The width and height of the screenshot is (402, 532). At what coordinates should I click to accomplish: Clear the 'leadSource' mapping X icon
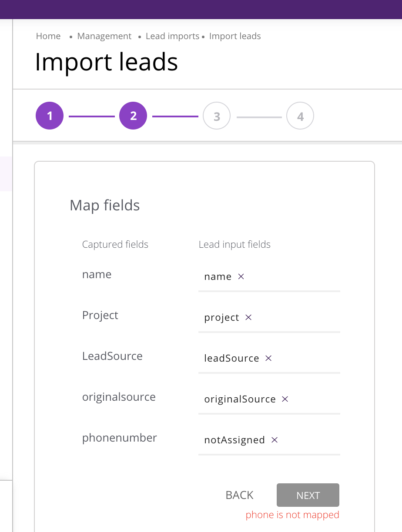pyautogui.click(x=268, y=358)
